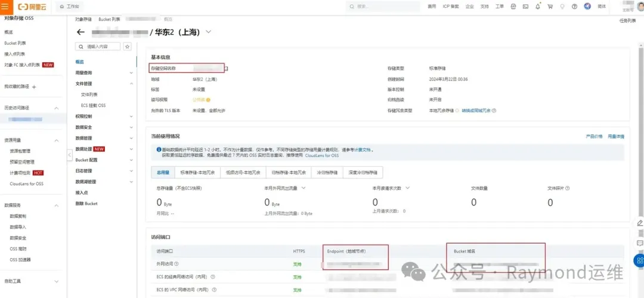This screenshot has height=298, width=644.
Task: Click the lightbulb tips icon
Action: pos(562,7)
